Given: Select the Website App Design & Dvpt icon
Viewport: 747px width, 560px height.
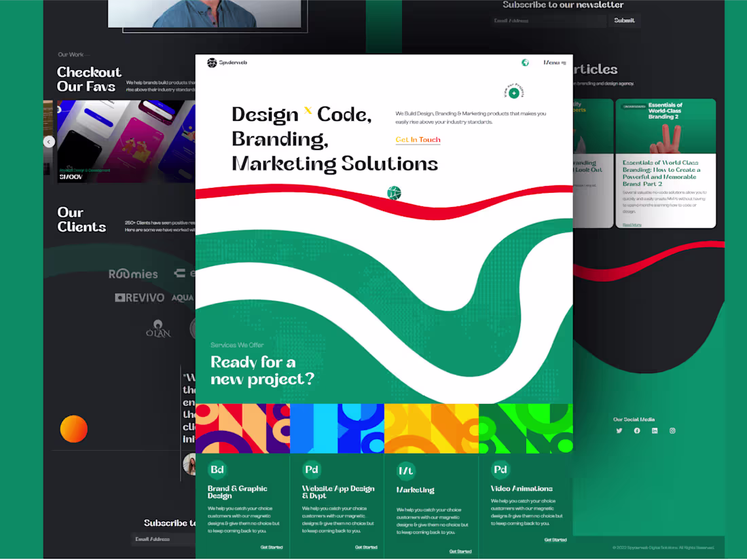Looking at the screenshot, I should point(312,469).
